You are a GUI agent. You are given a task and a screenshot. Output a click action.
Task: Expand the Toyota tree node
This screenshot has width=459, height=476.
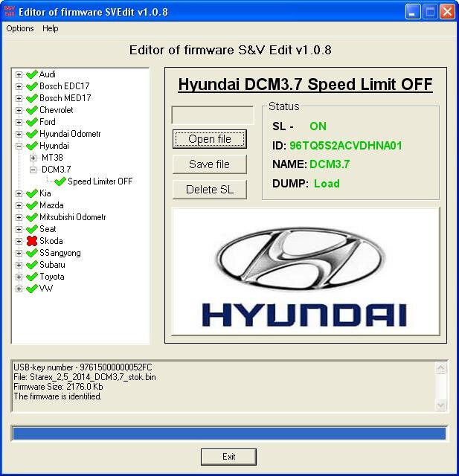19,277
